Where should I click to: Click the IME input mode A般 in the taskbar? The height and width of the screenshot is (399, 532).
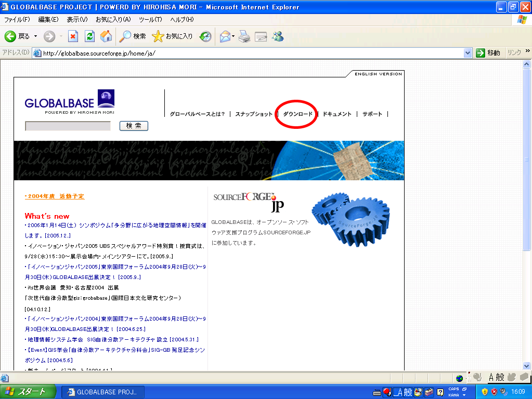pos(403,392)
